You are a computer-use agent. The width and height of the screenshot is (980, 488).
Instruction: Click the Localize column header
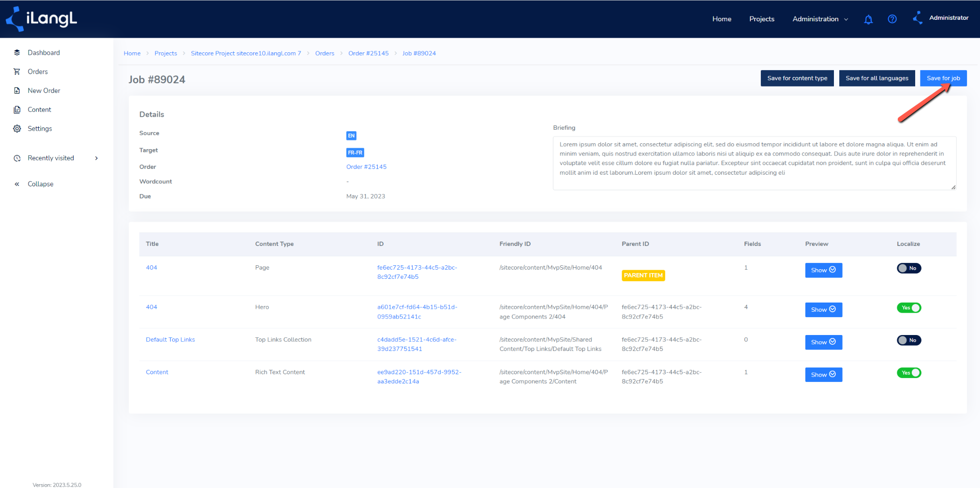point(908,244)
